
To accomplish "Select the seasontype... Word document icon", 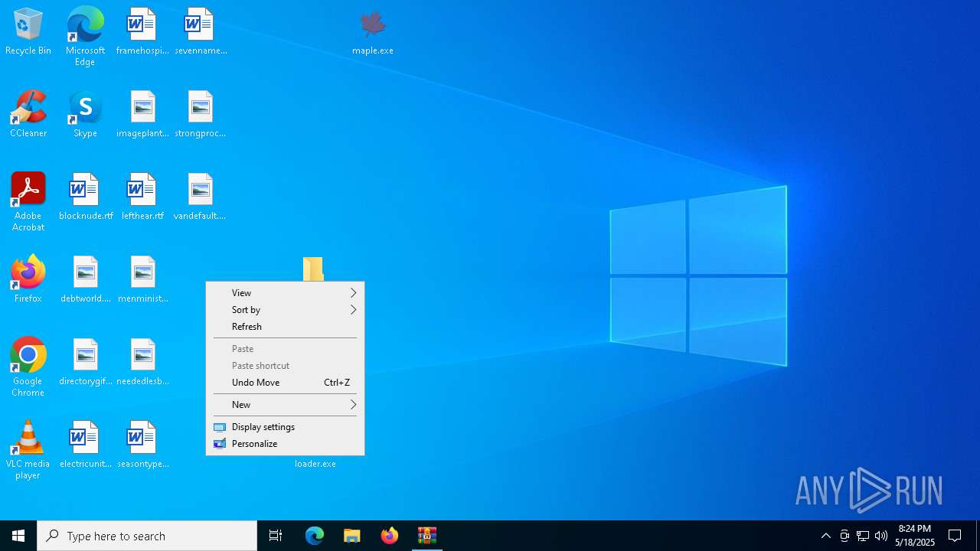I will click(142, 445).
